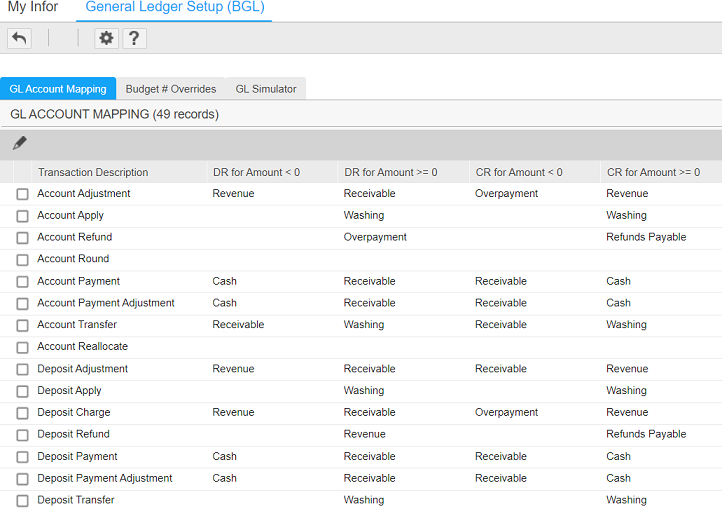
Task: Open the settings gear icon
Action: [106, 38]
